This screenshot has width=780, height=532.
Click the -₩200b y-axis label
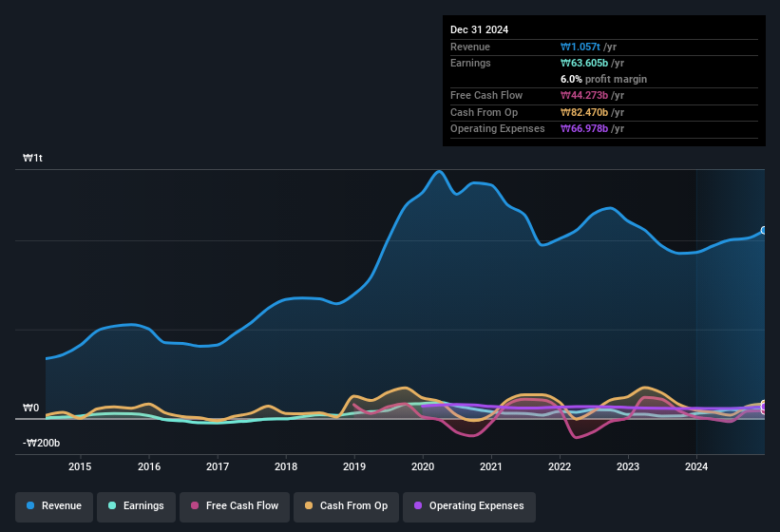coord(42,443)
